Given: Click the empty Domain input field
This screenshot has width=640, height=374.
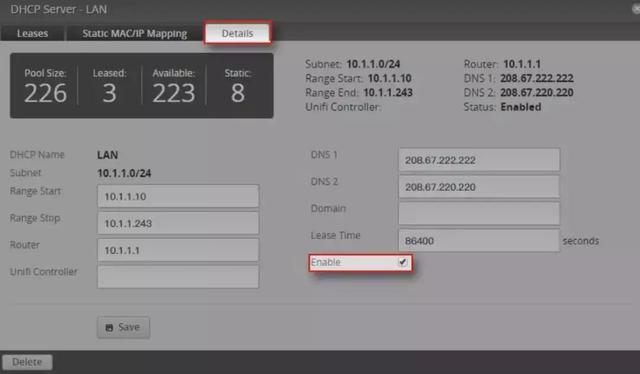Looking at the screenshot, I should tap(479, 214).
